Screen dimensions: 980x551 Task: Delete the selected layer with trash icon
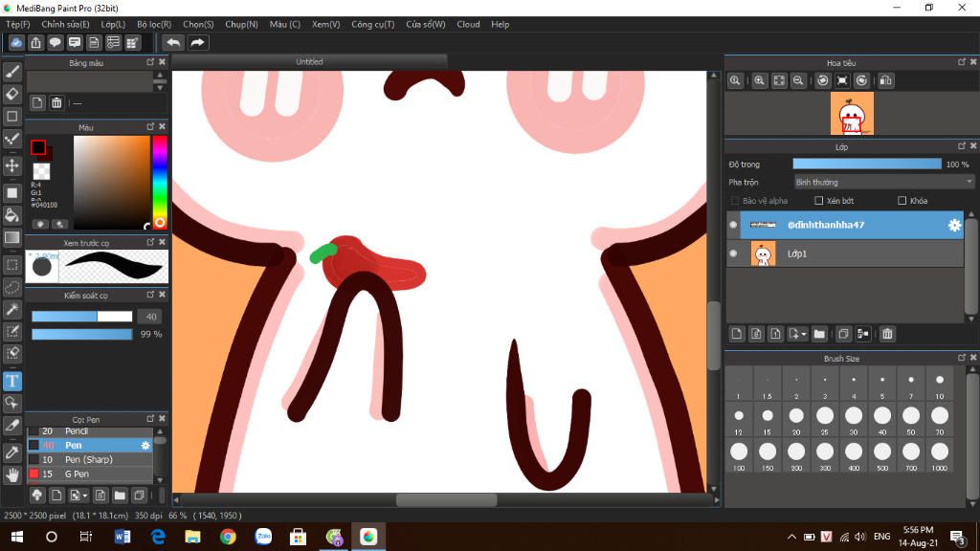point(887,334)
